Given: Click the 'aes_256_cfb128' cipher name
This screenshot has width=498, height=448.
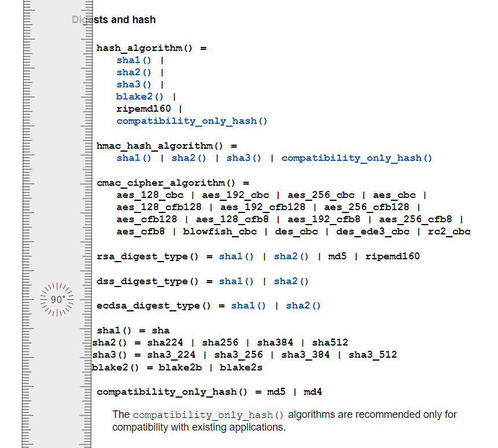Looking at the screenshot, I should pyautogui.click(x=367, y=207).
